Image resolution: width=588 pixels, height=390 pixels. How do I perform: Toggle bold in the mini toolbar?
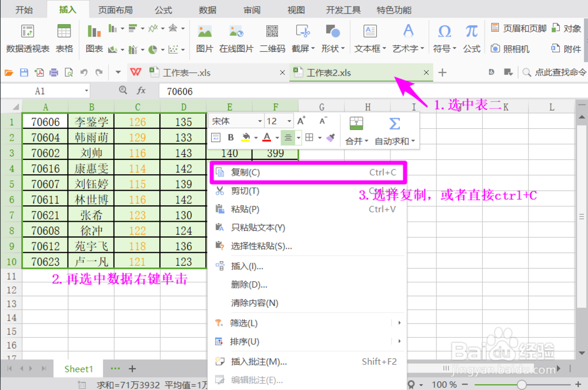[x=230, y=138]
